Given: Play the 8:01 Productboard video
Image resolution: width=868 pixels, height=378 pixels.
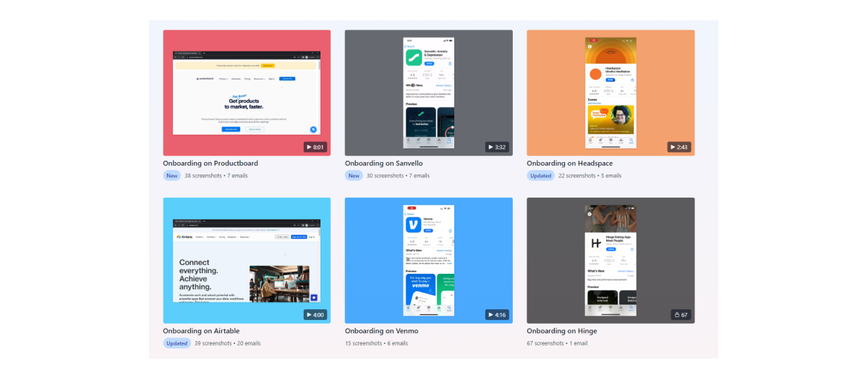Looking at the screenshot, I should [x=315, y=147].
